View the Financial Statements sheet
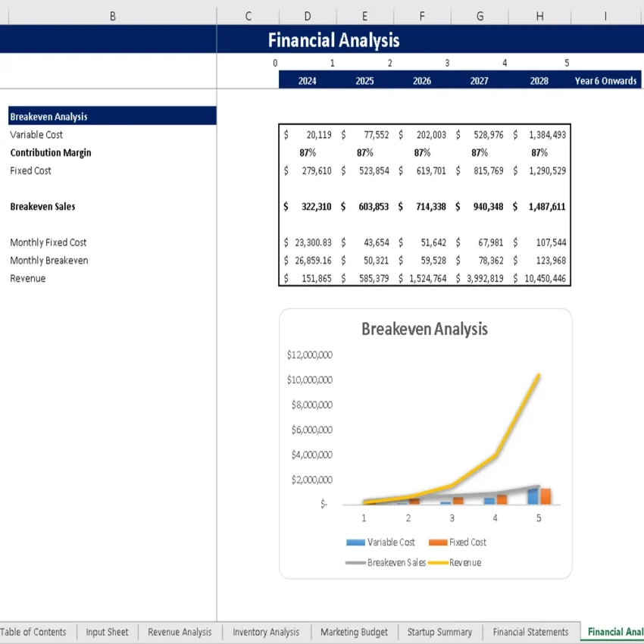This screenshot has height=644, width=644. click(x=530, y=632)
